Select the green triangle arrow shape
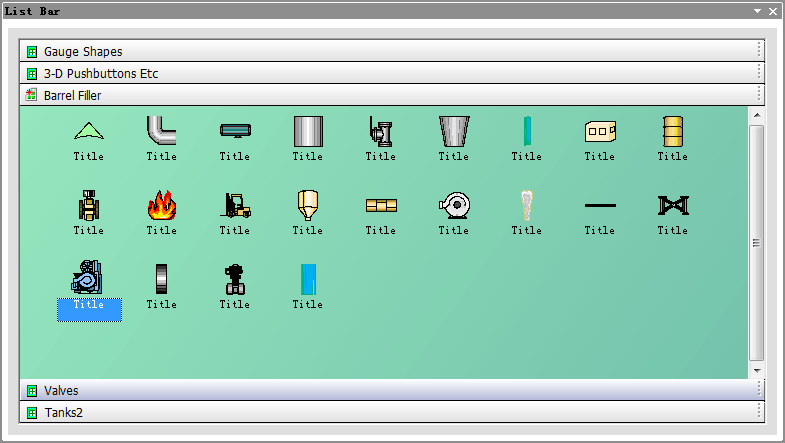This screenshot has height=443, width=785. (x=88, y=131)
